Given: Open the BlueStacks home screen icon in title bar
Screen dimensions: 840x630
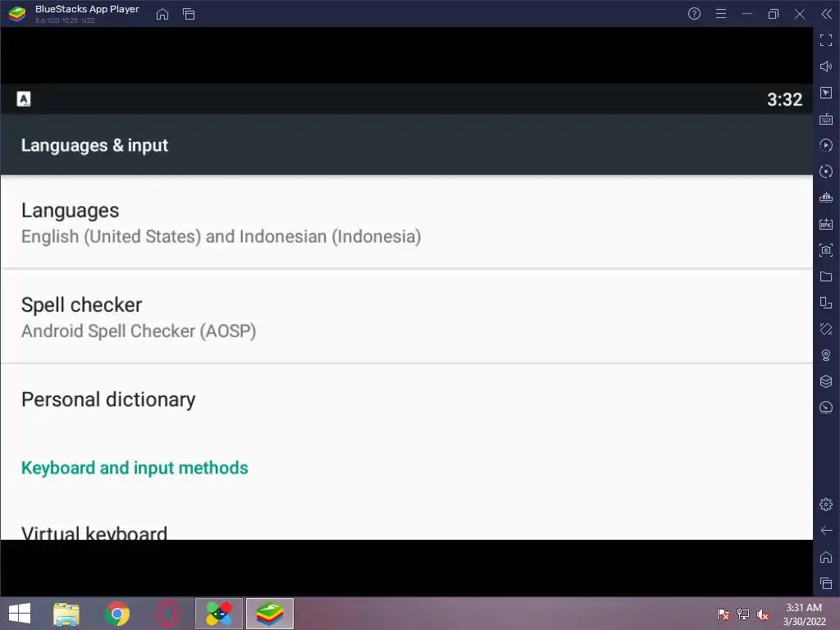Looking at the screenshot, I should point(162,14).
